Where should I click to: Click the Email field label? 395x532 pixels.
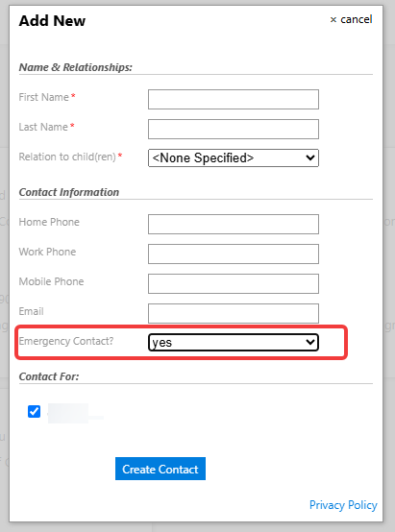pos(32,311)
